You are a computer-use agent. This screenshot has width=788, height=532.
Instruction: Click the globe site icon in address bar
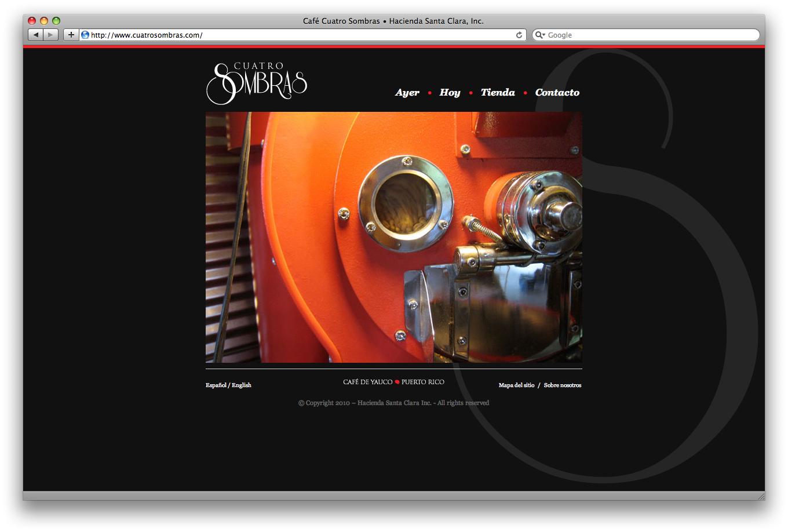[85, 35]
